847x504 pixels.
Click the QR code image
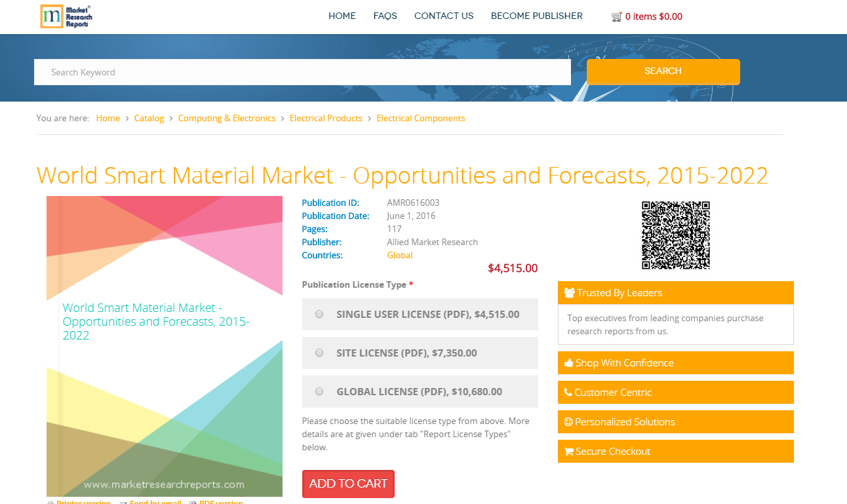click(676, 235)
